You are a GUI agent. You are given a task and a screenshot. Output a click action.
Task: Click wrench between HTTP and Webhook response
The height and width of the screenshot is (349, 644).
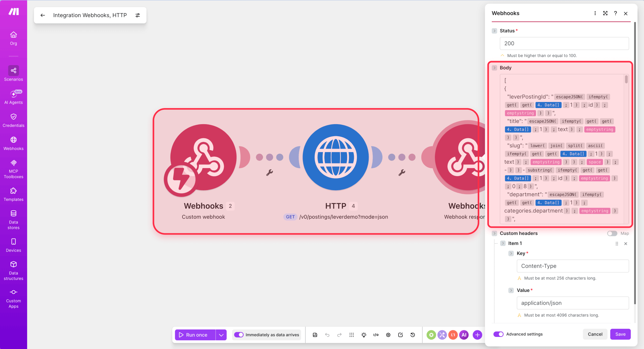tap(402, 172)
